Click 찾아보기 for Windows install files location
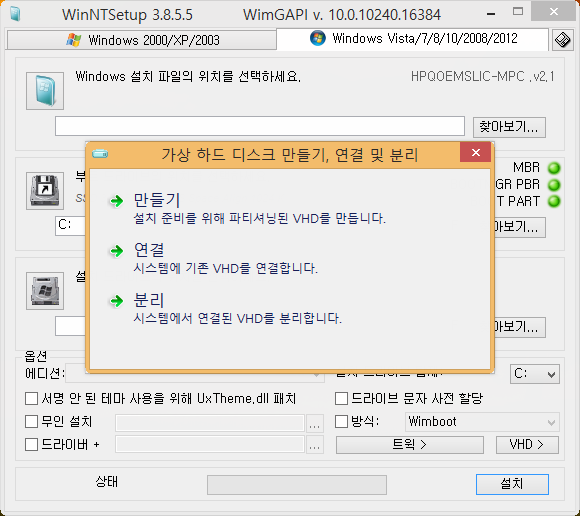This screenshot has width=580, height=516. pos(509,127)
